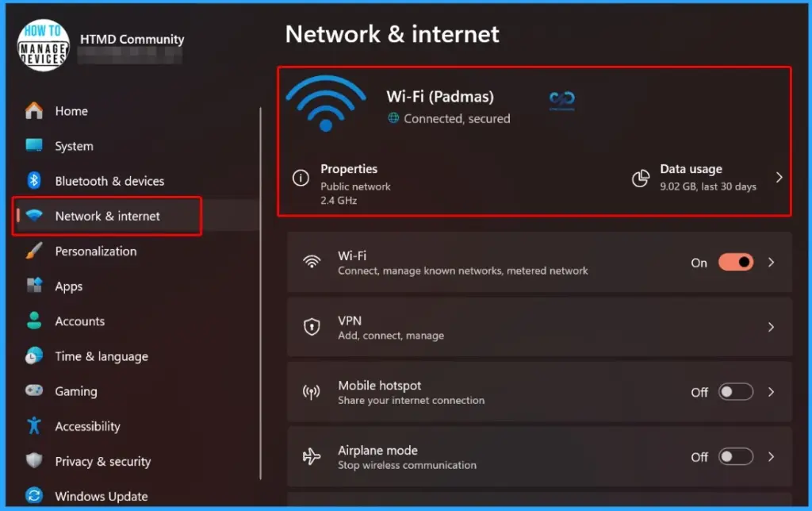Image resolution: width=812 pixels, height=511 pixels.
Task: Expand the Airplane mode row
Action: pos(770,457)
